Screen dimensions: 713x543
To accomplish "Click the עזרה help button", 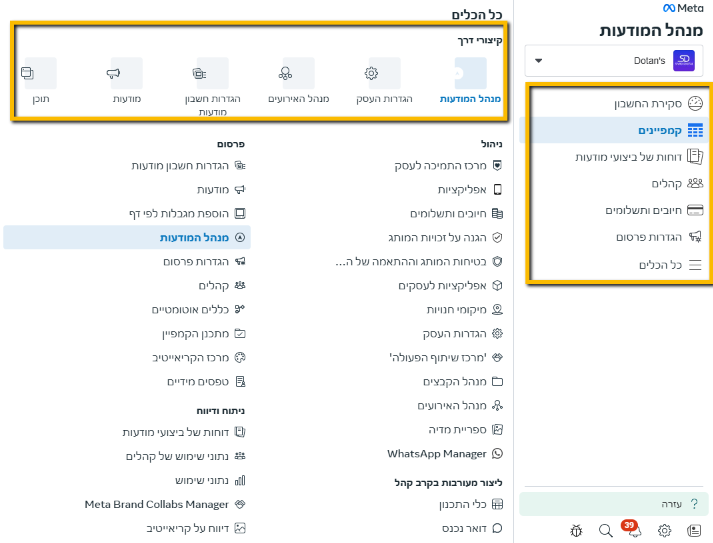I will tap(613, 504).
